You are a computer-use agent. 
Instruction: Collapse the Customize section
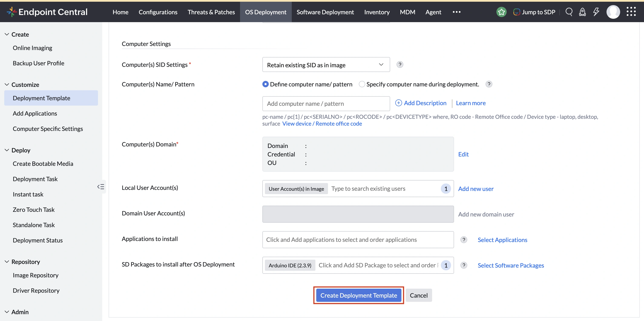7,85
